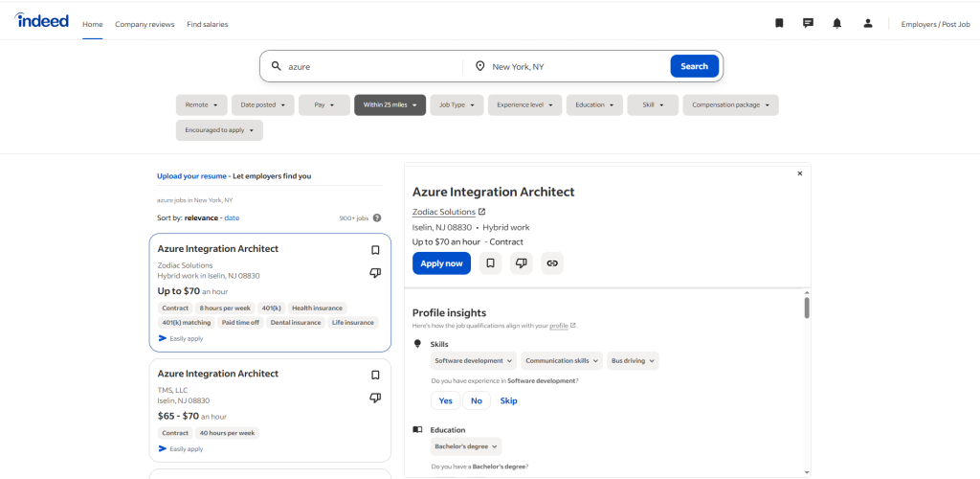The width and height of the screenshot is (980, 479).
Task: Click the job details scrollbar thumb
Action: (x=807, y=307)
